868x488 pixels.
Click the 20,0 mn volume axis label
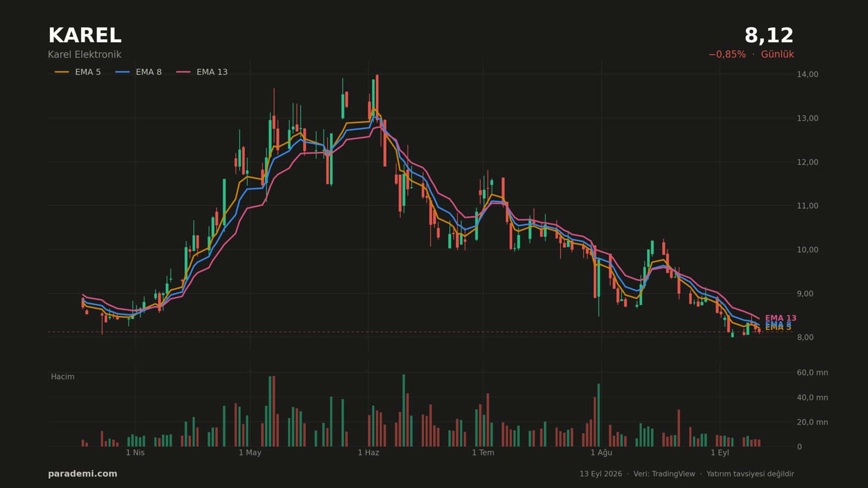click(x=812, y=422)
